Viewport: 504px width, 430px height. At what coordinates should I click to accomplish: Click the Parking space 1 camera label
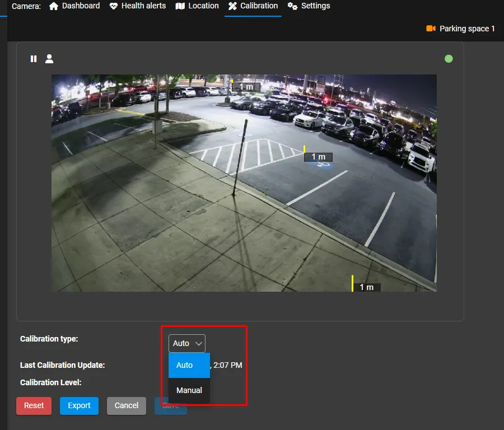pyautogui.click(x=466, y=29)
